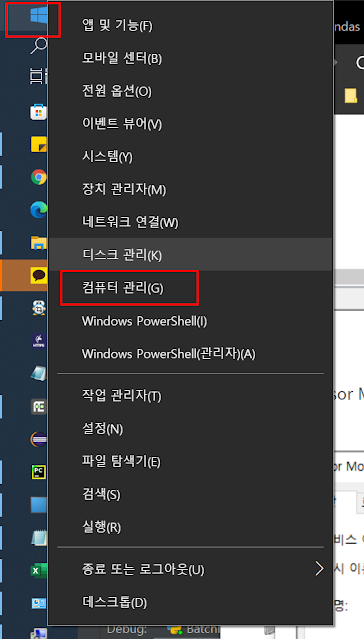This screenshot has width=364, height=639.
Task: Expand the 종료 또는 로그아웃 submenu arrow
Action: [319, 569]
